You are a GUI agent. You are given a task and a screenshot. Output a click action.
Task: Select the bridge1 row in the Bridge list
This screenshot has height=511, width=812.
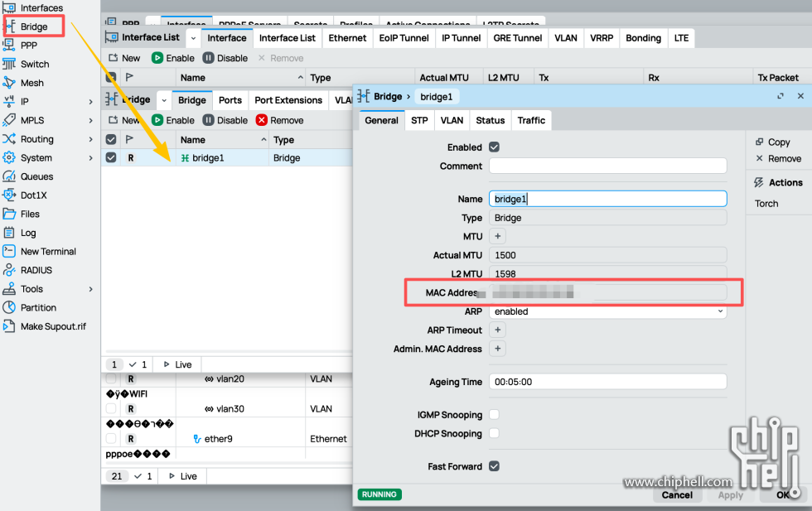pos(224,158)
